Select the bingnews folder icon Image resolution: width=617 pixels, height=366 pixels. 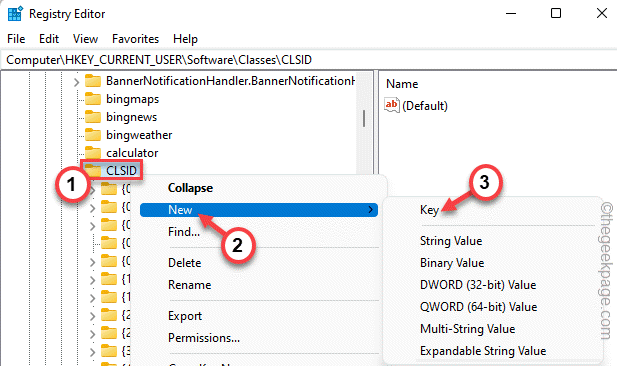[93, 117]
